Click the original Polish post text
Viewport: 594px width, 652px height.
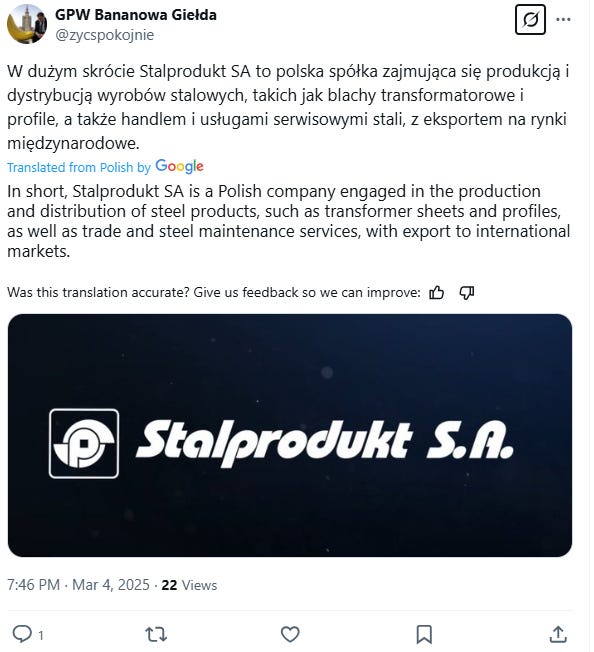tap(288, 107)
